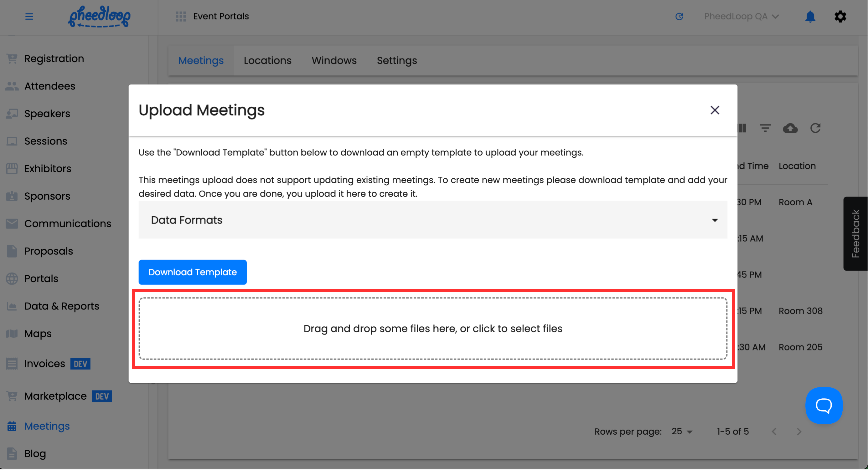Open the apps grid icon
The height and width of the screenshot is (470, 868).
point(181,16)
